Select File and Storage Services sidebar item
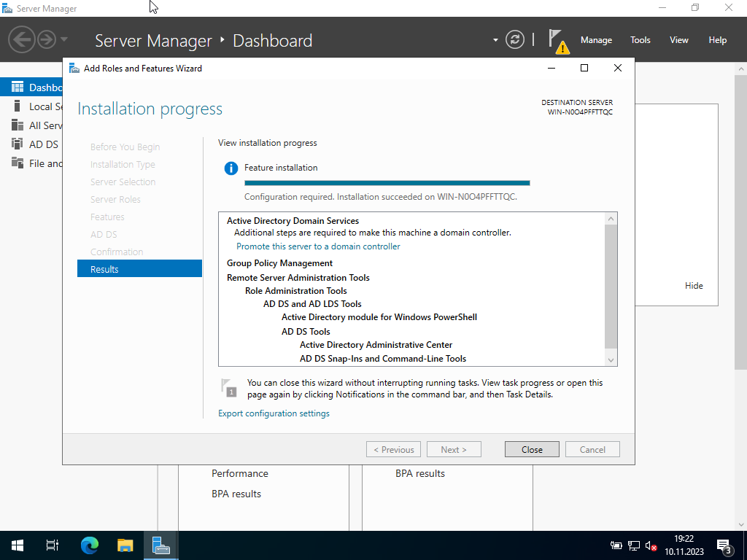This screenshot has height=560, width=747. click(31, 163)
